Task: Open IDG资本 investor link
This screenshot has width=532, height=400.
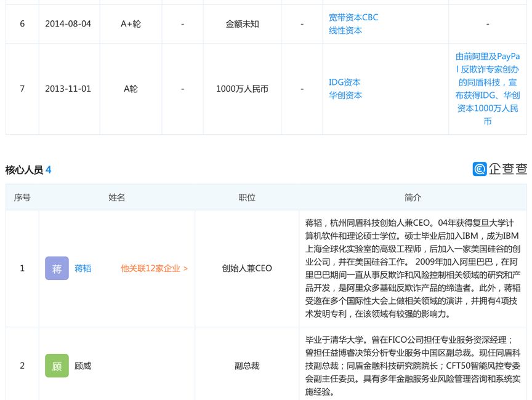Action: pyautogui.click(x=344, y=82)
